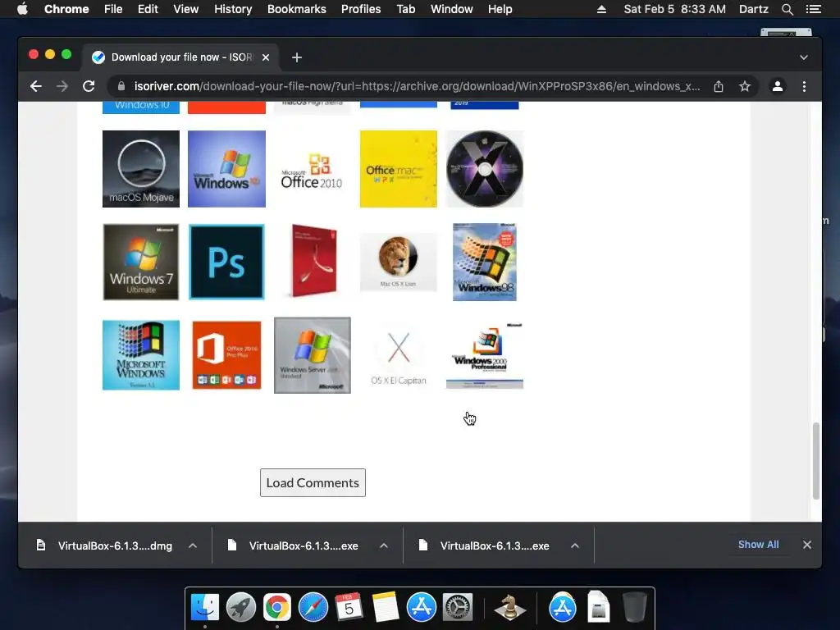Open Finder from the Dock
The height and width of the screenshot is (630, 840).
[x=205, y=607]
